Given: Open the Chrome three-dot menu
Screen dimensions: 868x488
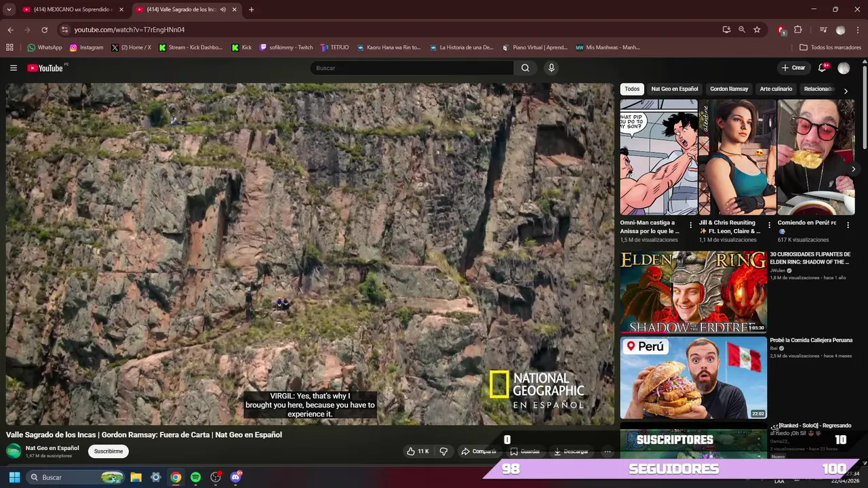Looking at the screenshot, I should 856,30.
